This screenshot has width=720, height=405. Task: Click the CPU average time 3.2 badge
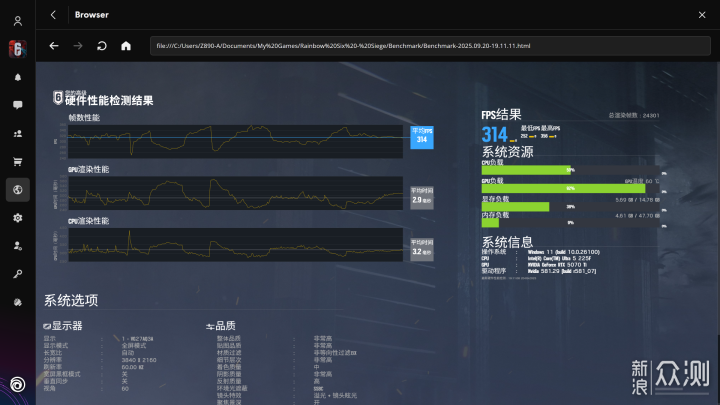point(422,249)
